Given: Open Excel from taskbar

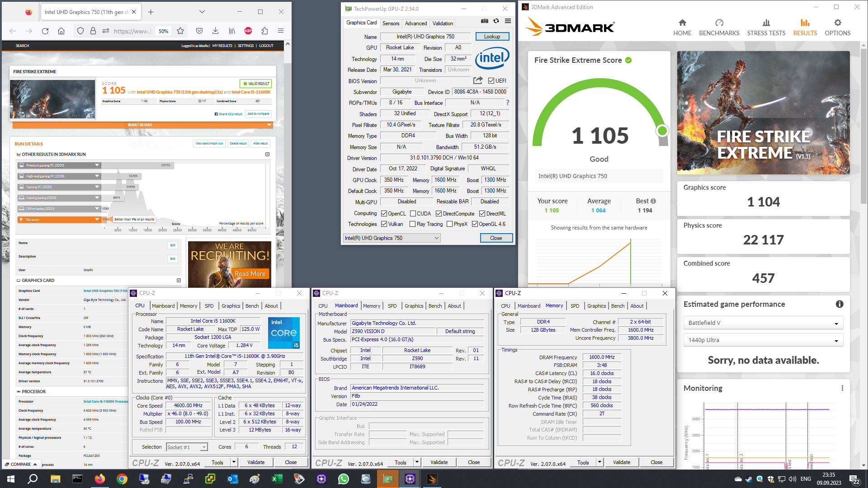Looking at the screenshot, I should 277,479.
